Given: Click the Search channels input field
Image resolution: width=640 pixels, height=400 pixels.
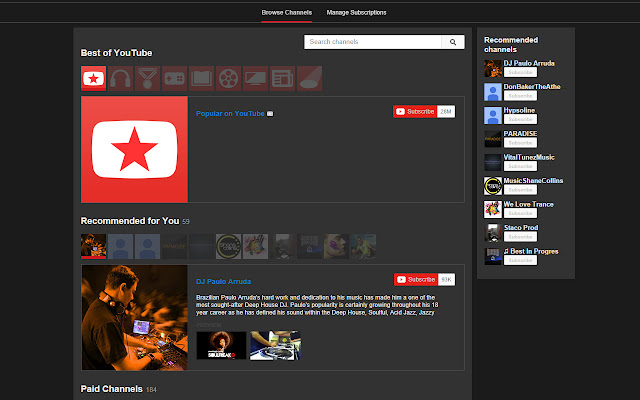Looking at the screenshot, I should coord(373,42).
